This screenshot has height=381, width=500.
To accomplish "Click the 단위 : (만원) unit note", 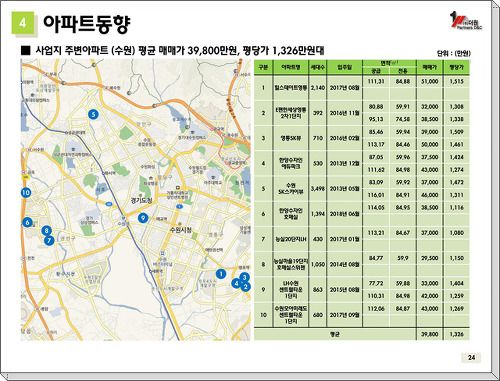I will tap(454, 53).
